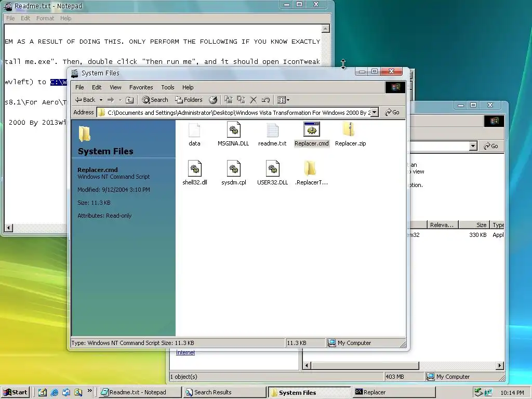Image resolution: width=532 pixels, height=399 pixels.
Task: Click the Windows logo throbber in System Files
Action: tap(395, 87)
